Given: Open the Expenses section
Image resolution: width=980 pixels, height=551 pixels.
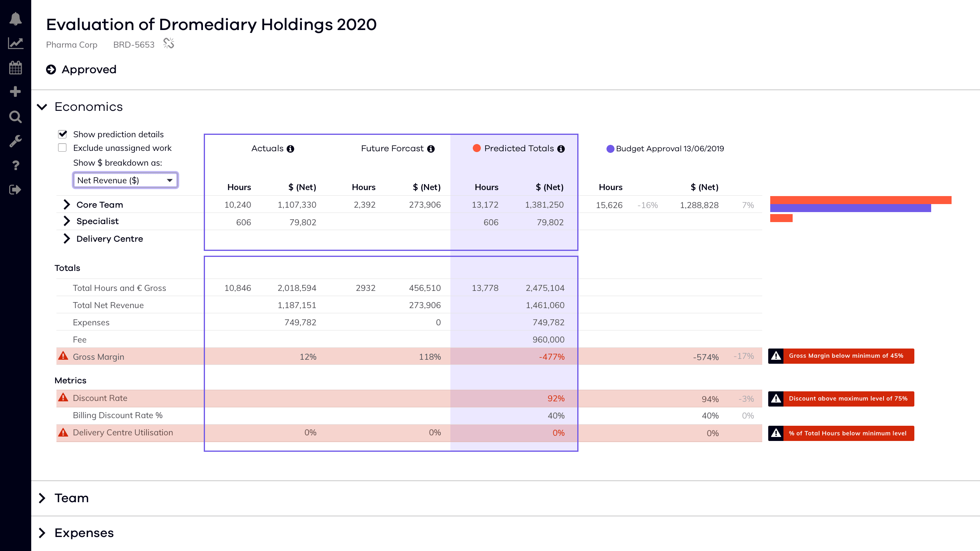Looking at the screenshot, I should pos(42,533).
